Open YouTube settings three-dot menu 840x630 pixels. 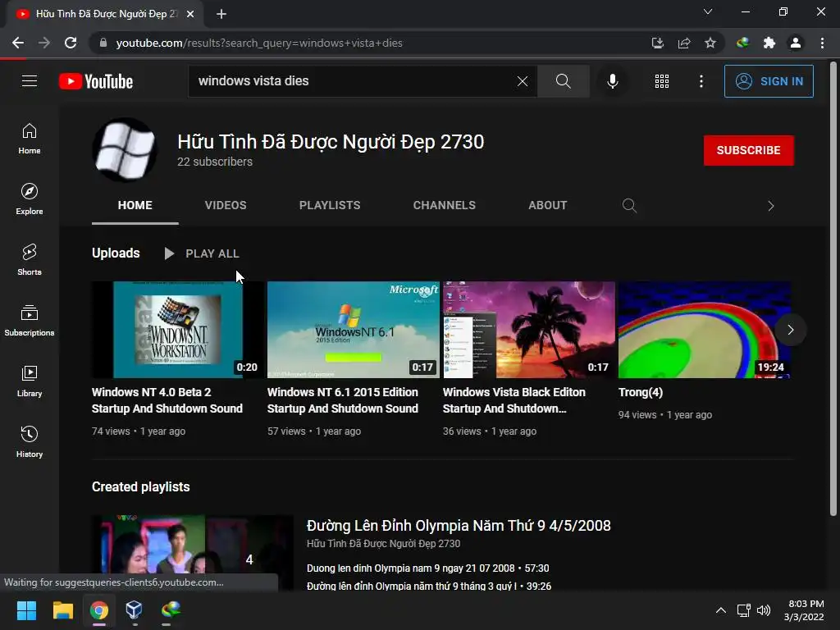coord(701,81)
